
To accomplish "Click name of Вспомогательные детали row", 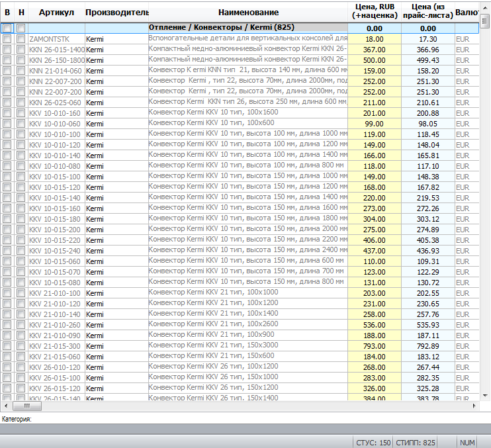I will [248, 38].
